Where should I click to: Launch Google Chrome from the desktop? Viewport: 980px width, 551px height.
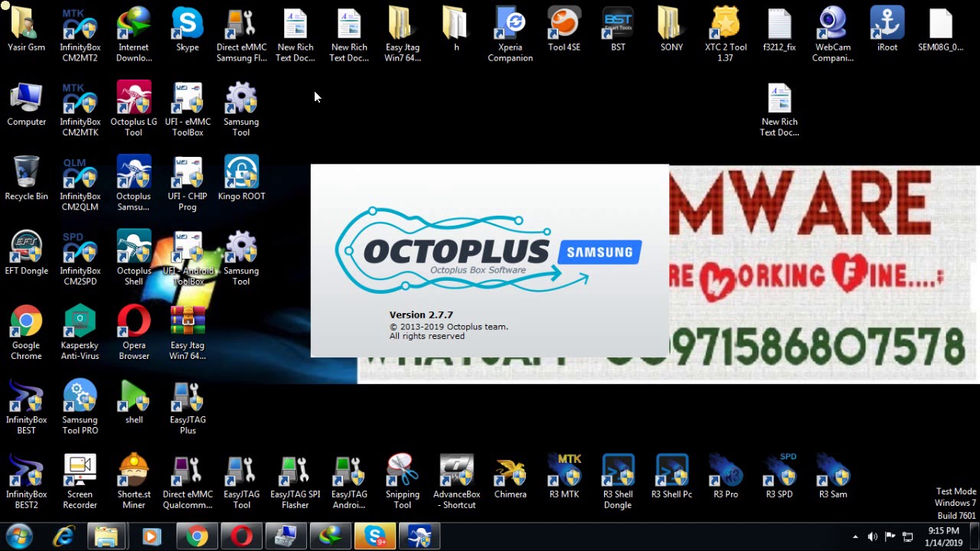[26, 334]
